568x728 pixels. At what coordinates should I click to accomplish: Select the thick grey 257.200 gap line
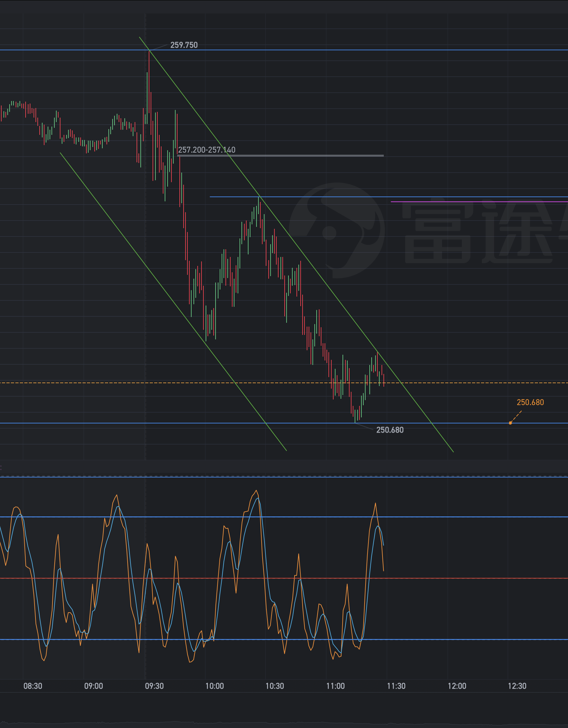point(280,156)
